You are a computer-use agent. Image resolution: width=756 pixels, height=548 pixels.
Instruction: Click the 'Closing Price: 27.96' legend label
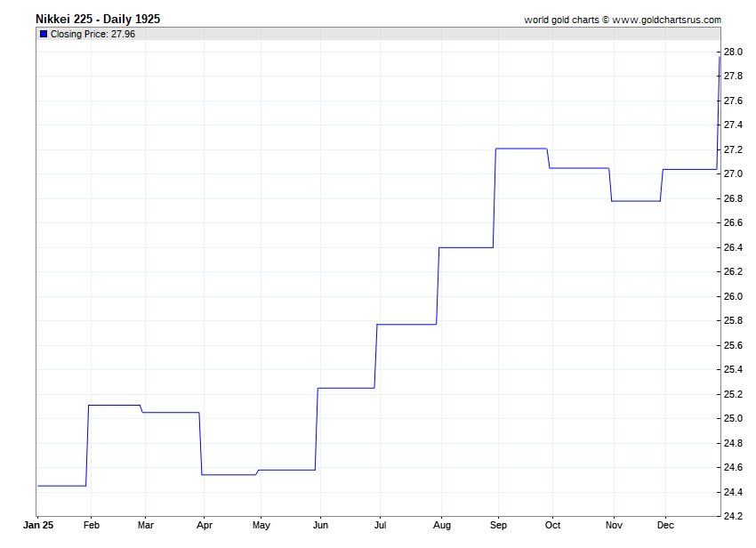coord(92,34)
